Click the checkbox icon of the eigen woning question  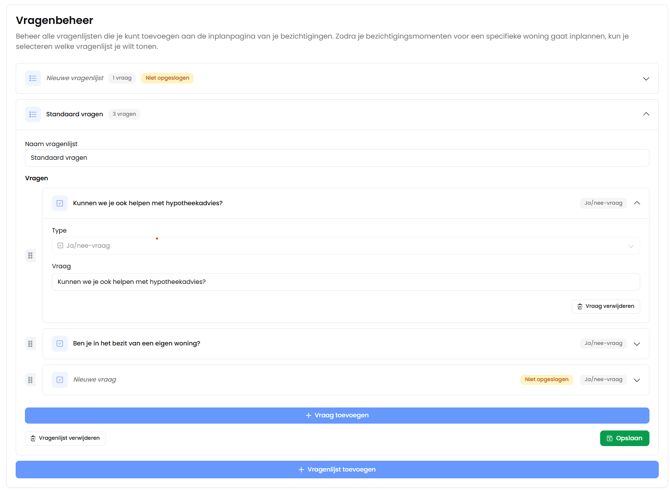tap(60, 344)
